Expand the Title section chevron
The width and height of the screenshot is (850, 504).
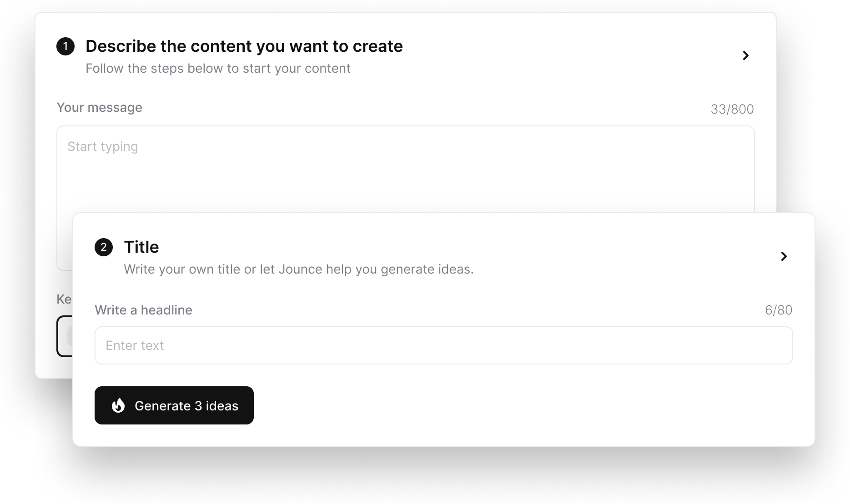pyautogui.click(x=784, y=256)
